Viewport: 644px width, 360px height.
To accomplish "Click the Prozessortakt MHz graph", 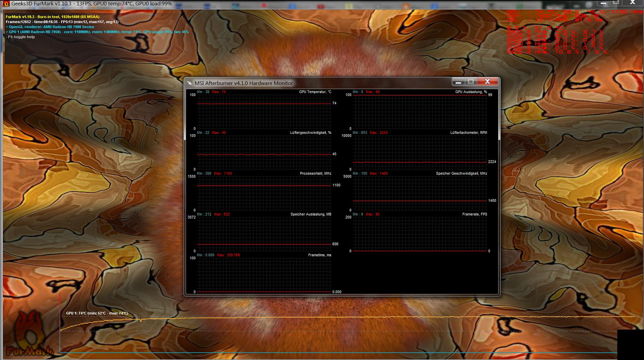I will point(264,193).
